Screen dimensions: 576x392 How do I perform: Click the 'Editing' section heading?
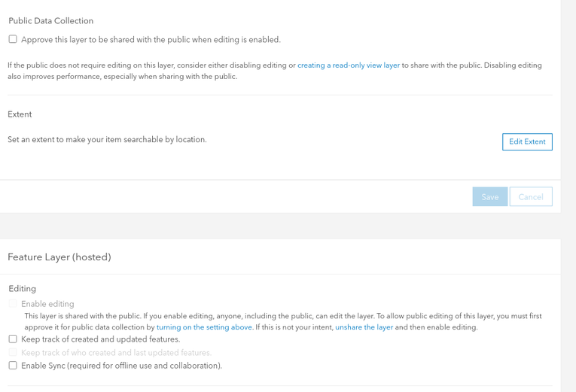(x=23, y=288)
